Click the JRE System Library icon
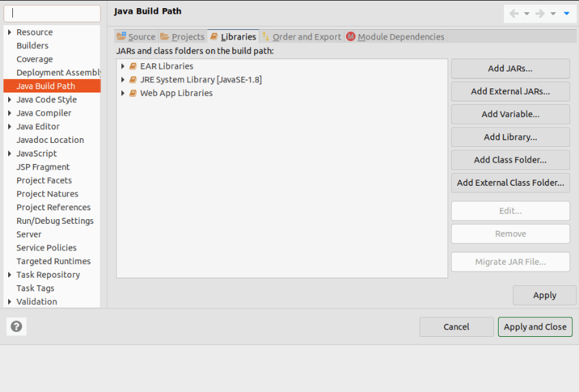The image size is (579, 392). 133,80
